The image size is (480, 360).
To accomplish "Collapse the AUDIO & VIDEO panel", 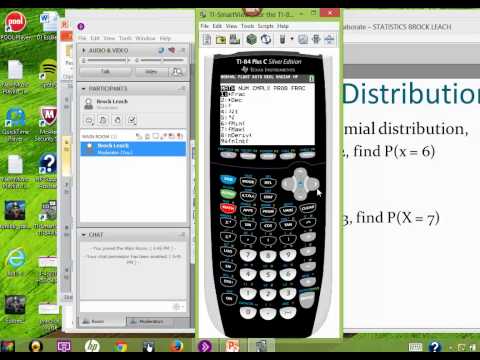I will coord(84,50).
